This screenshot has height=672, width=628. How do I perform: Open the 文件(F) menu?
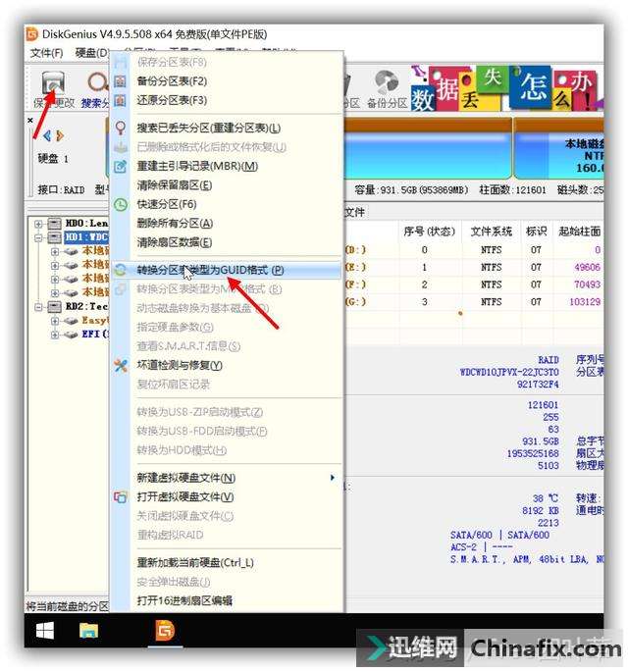[x=46, y=53]
